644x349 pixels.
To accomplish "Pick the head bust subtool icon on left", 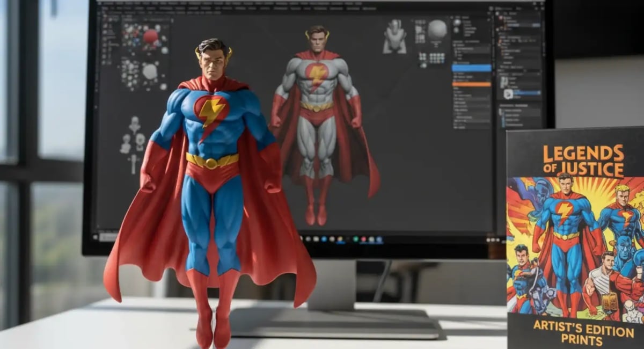I will coord(134,125).
